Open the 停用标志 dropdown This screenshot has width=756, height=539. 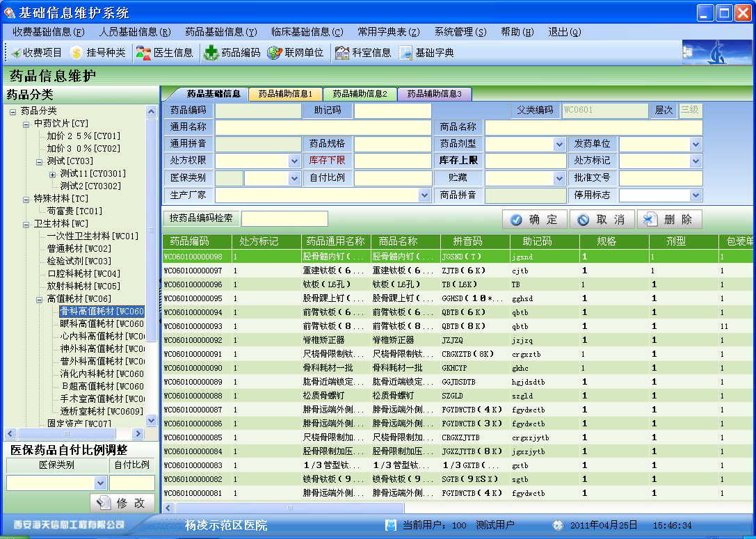point(695,195)
